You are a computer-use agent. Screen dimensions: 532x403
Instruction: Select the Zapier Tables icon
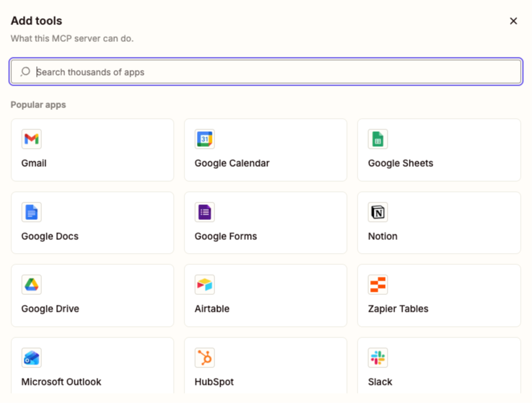tap(378, 284)
